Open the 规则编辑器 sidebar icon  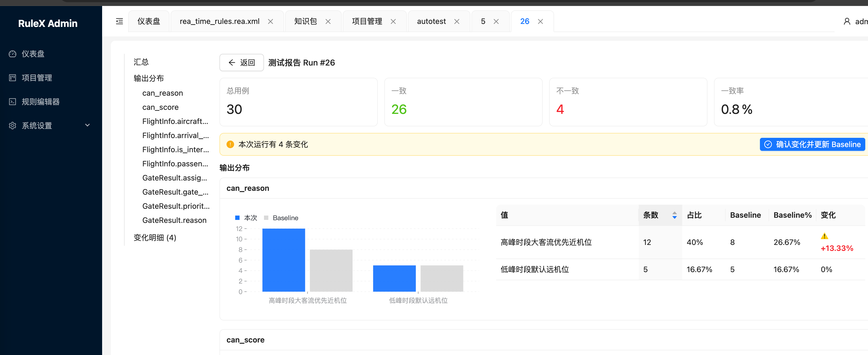(12, 101)
